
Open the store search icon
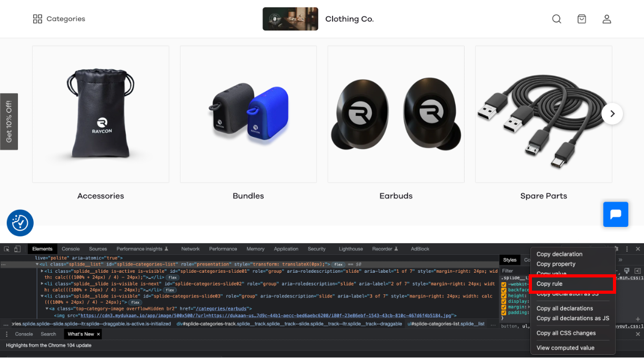point(557,19)
